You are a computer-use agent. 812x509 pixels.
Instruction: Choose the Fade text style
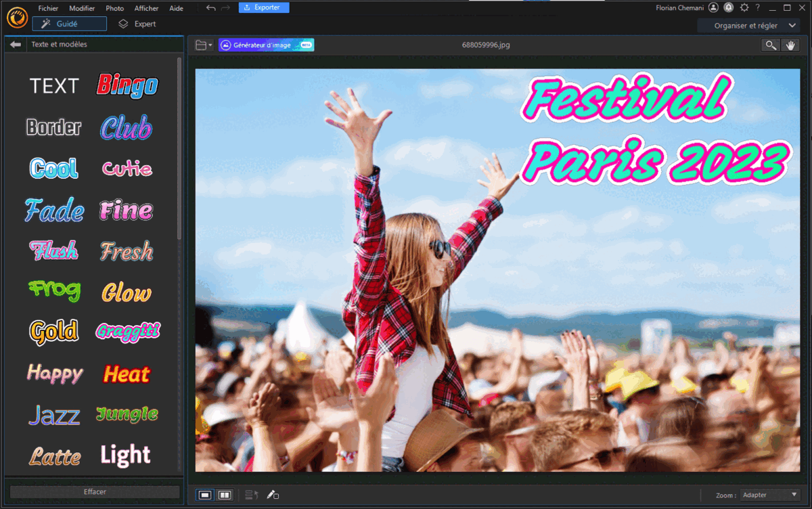[54, 210]
